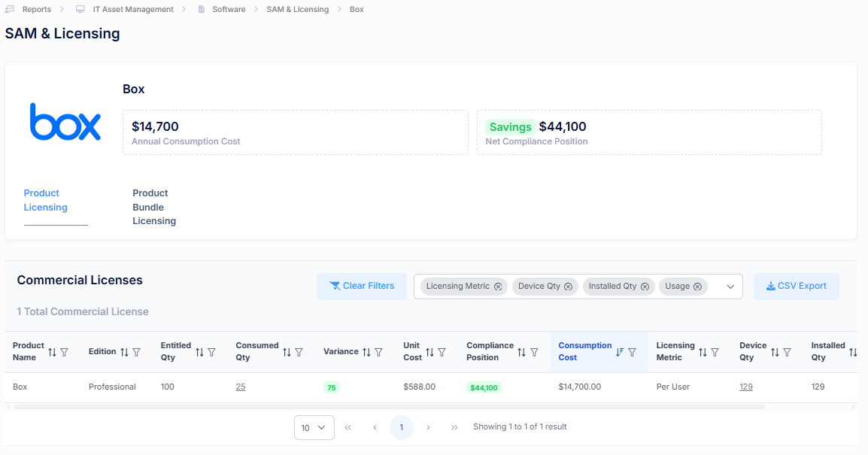Sort by Consumed Qty
Screen dimensions: 868x455
pos(287,352)
